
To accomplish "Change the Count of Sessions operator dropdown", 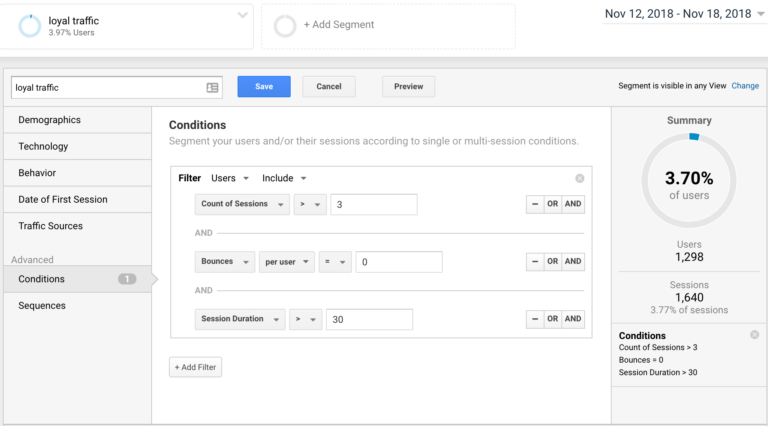I will [x=310, y=204].
